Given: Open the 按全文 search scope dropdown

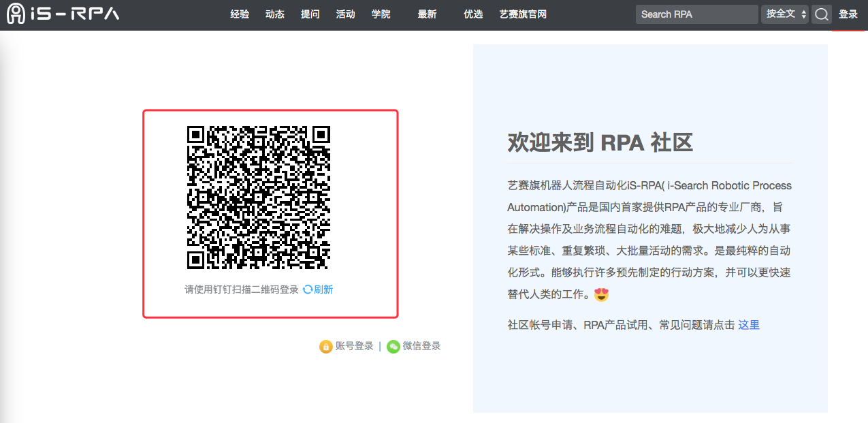Looking at the screenshot, I should click(784, 14).
